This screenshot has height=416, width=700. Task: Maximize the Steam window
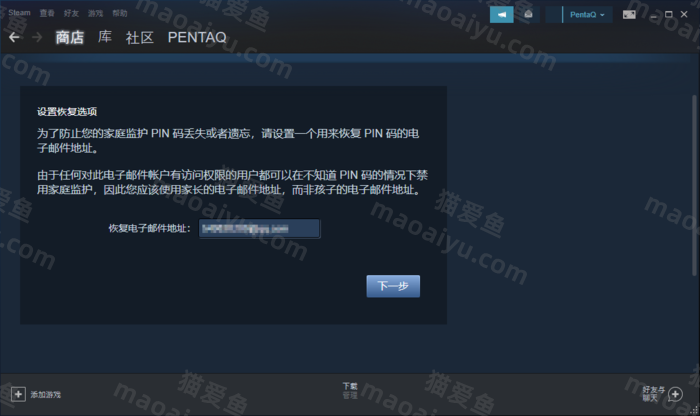pos(668,14)
